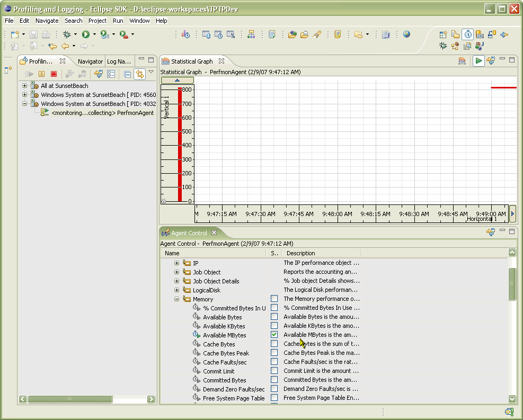Click the New wizard toolbar icon
The height and width of the screenshot is (420, 523).
(x=15, y=34)
